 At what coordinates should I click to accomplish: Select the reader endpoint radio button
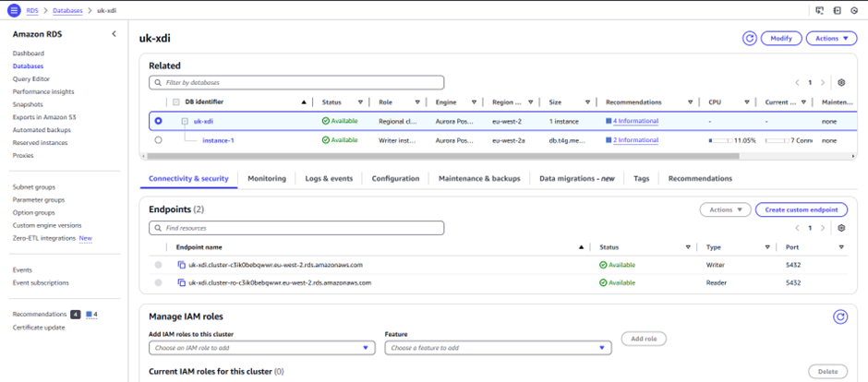[159, 282]
